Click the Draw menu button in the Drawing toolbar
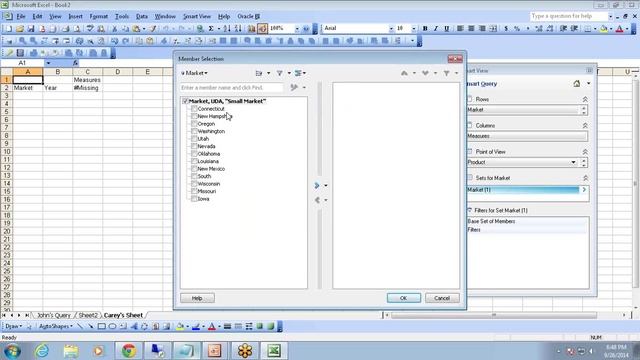 13,326
